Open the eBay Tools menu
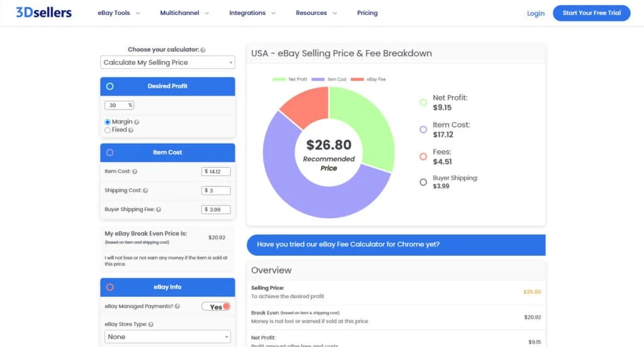The height and width of the screenshot is (347, 644). click(x=114, y=13)
